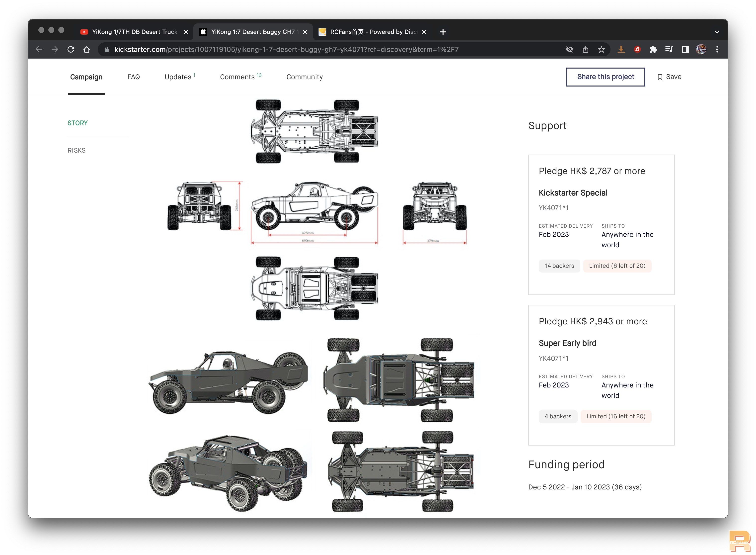The width and height of the screenshot is (756, 555).
Task: Open the orange download extension icon
Action: (x=621, y=49)
